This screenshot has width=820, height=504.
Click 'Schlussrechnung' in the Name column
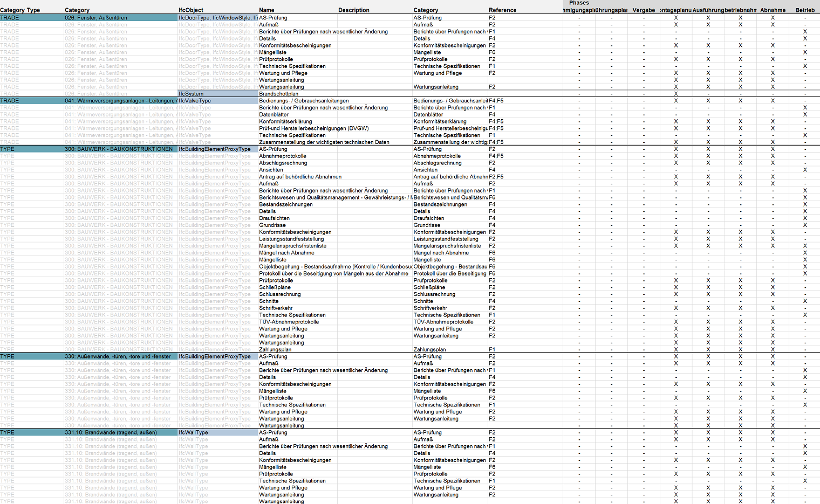pos(279,294)
